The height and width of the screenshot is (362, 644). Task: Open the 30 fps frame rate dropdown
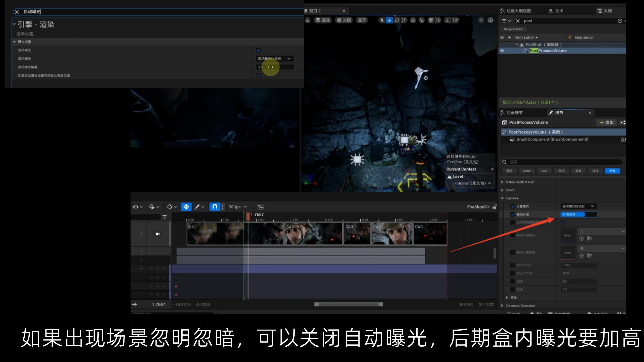(238, 207)
